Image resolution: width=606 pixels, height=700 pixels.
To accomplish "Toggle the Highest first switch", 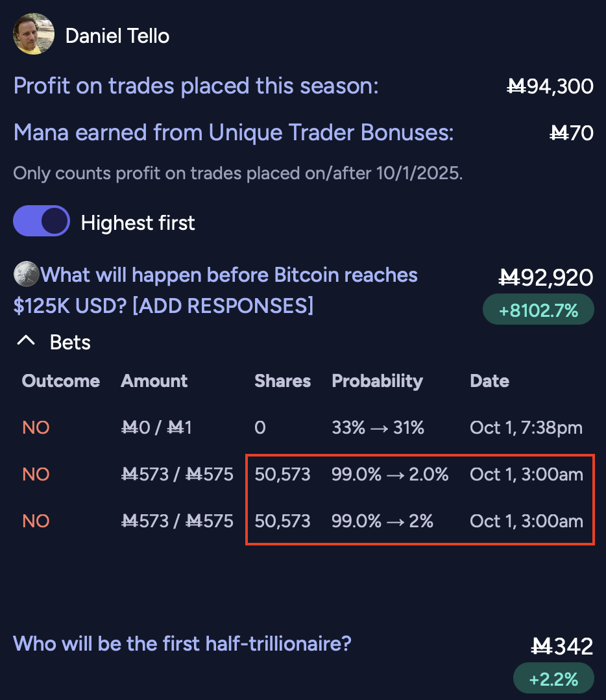I will pyautogui.click(x=42, y=222).
